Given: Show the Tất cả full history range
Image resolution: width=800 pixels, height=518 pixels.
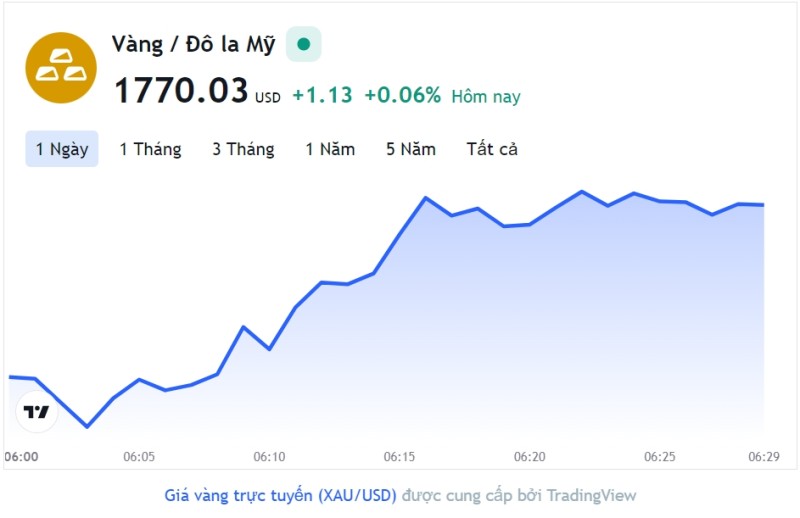Looking at the screenshot, I should click(x=492, y=149).
